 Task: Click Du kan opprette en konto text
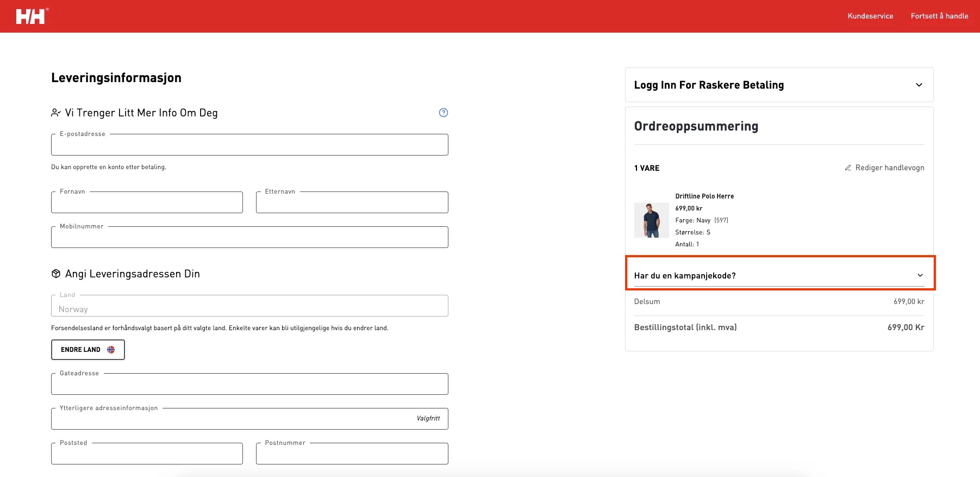point(109,167)
